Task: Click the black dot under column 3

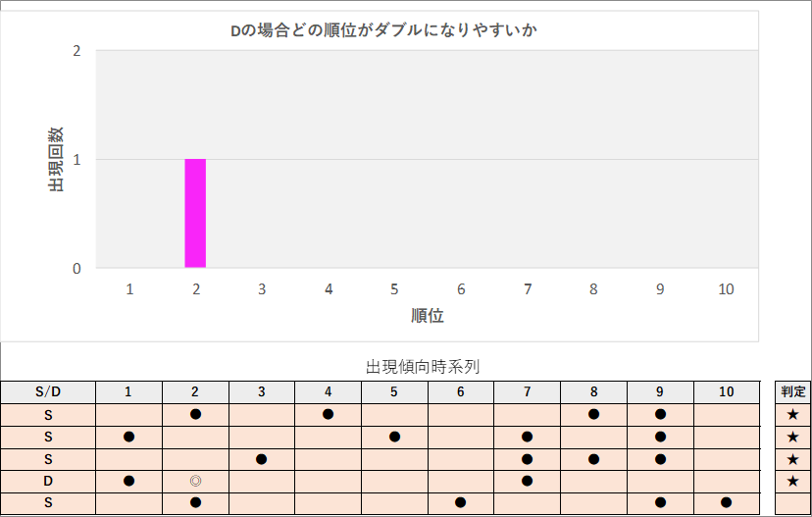Action: point(262,458)
